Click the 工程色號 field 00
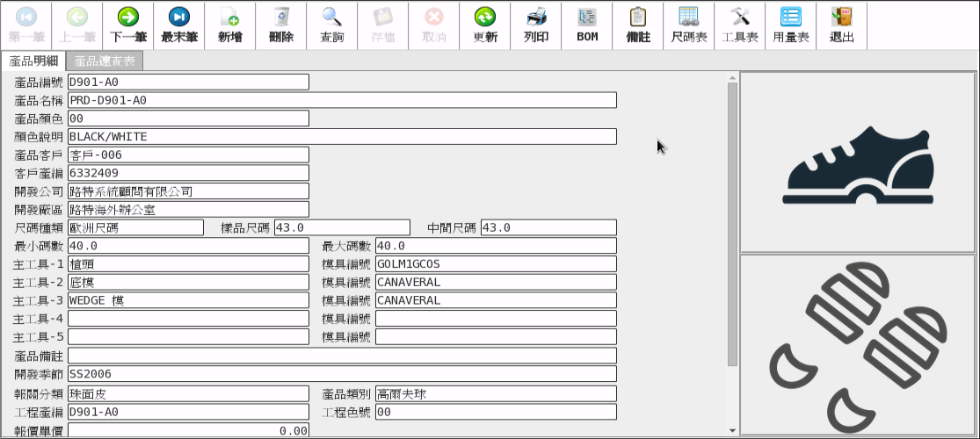Viewport: 980px width, 439px height. click(496, 412)
